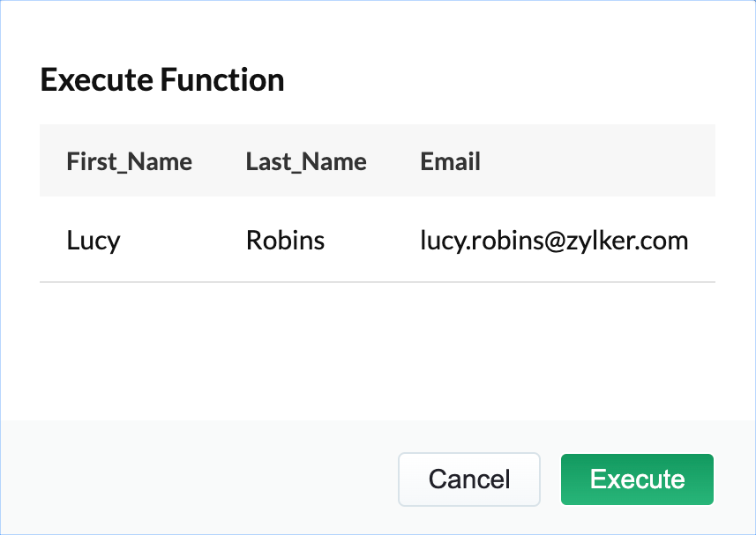Run the function for Lucy Robins
Viewport: 756px width, 535px height.
637,479
